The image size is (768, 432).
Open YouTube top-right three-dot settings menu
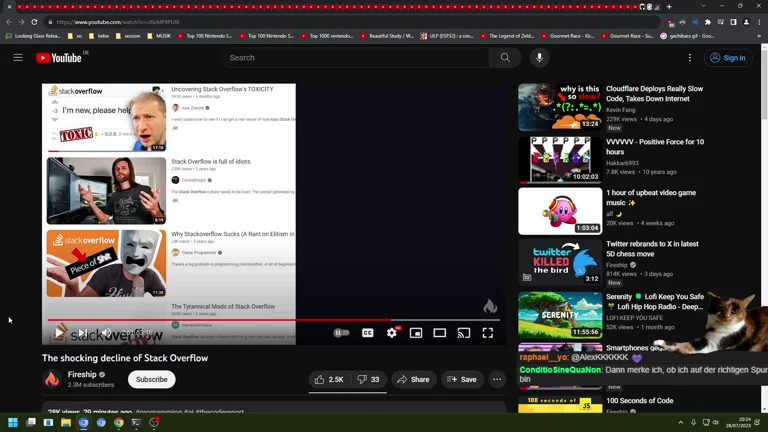[x=689, y=58]
